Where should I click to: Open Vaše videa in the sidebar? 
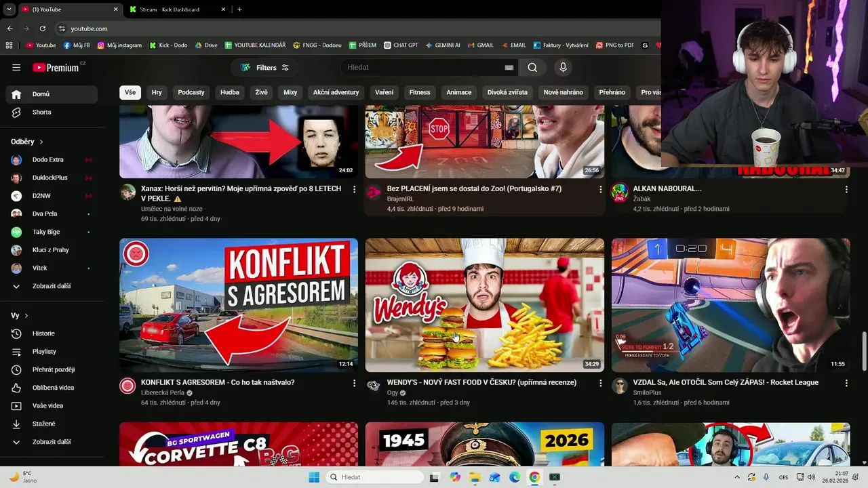pyautogui.click(x=52, y=405)
